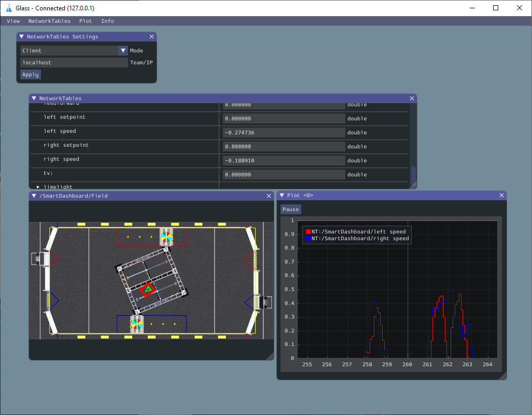The image size is (532, 415).
Task: Open the Info menu
Action: [107, 21]
